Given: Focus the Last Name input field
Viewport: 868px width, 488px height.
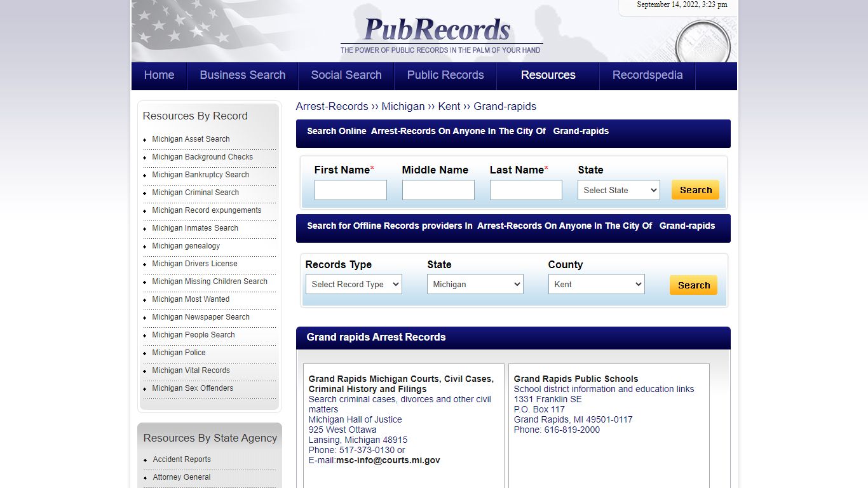Looking at the screenshot, I should click(x=526, y=190).
